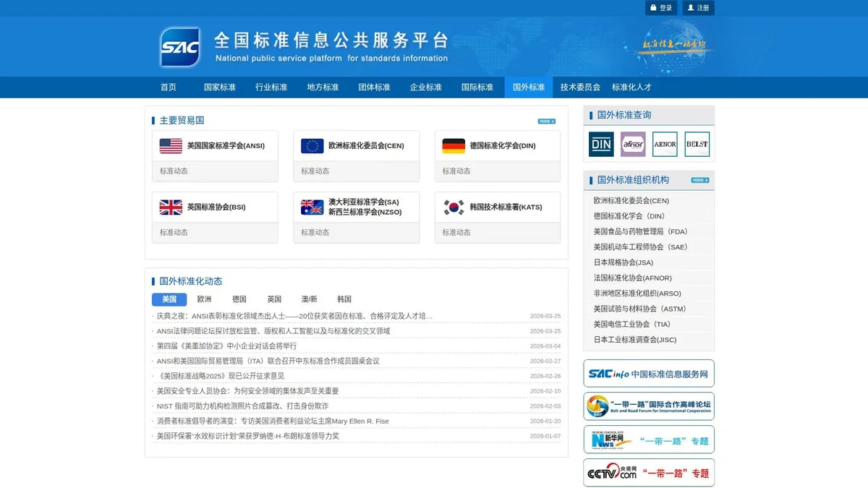The image size is (868, 488).
Task: Open news NIST 指南可助力机构检测照片合成篡改
Action: point(242,406)
